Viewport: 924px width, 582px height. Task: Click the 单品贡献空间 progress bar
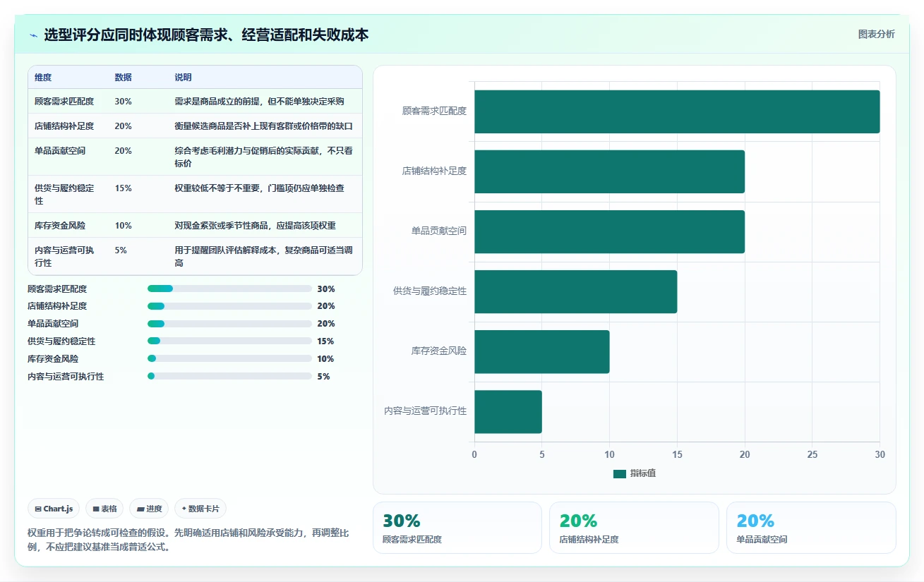click(x=229, y=324)
